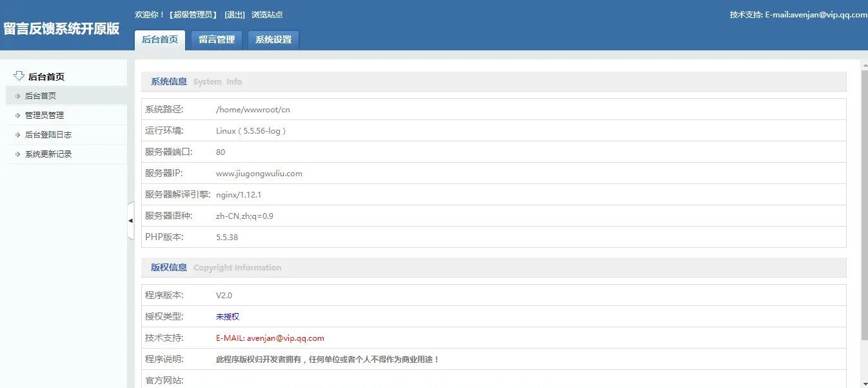
Task: Click the www.jiugongwuliu.com value
Action: tap(259, 174)
